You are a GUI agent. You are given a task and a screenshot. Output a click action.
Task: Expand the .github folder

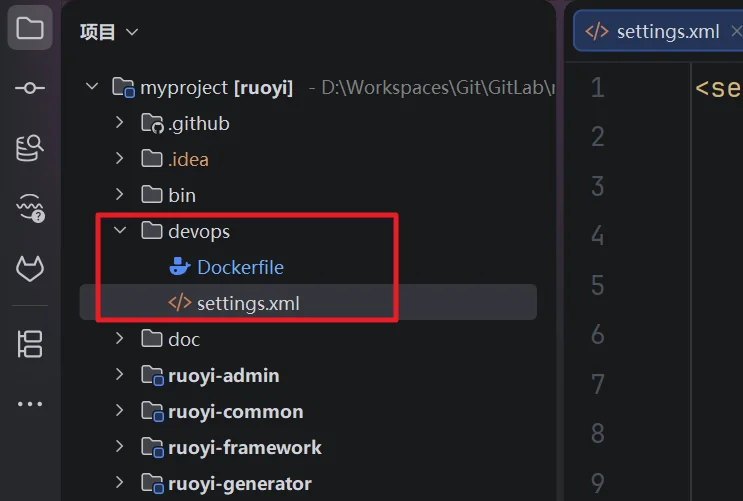(x=119, y=123)
